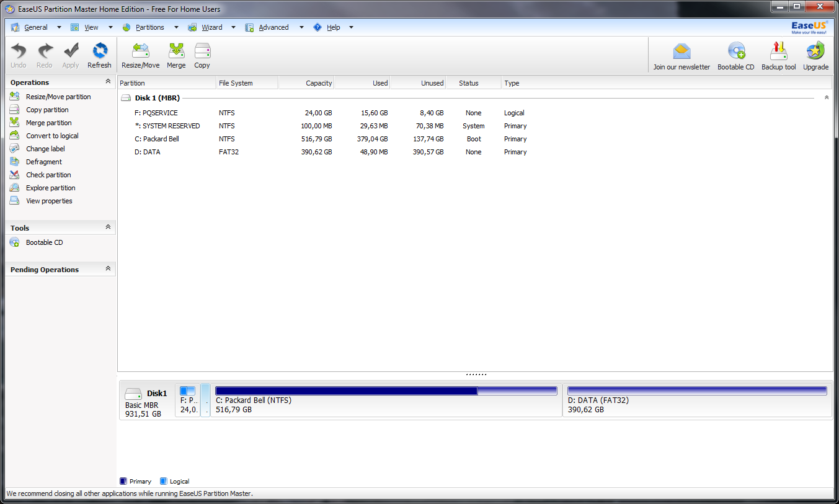This screenshot has width=839, height=504.
Task: Sort by the Used column header
Action: (x=362, y=83)
